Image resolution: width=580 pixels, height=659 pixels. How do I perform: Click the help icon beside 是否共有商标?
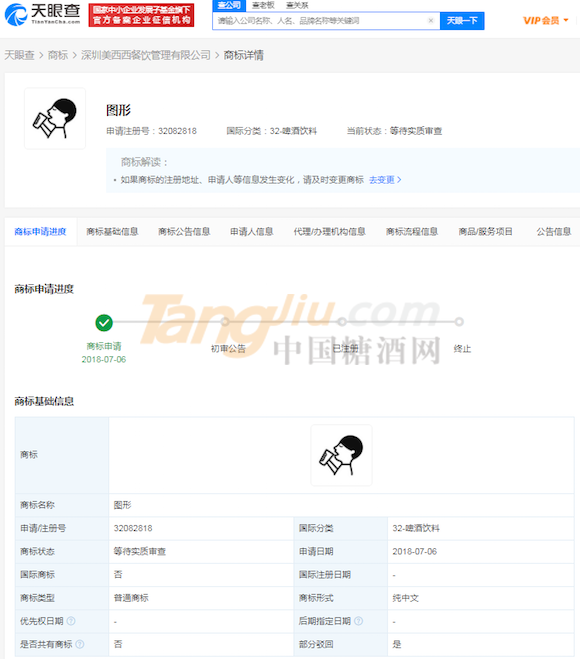point(80,644)
